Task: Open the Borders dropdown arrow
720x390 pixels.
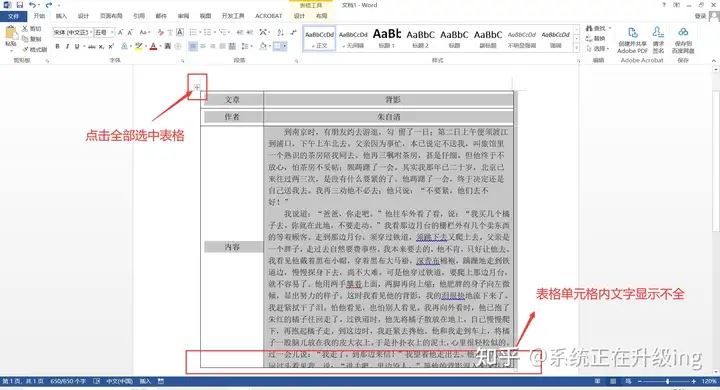Action: point(285,46)
